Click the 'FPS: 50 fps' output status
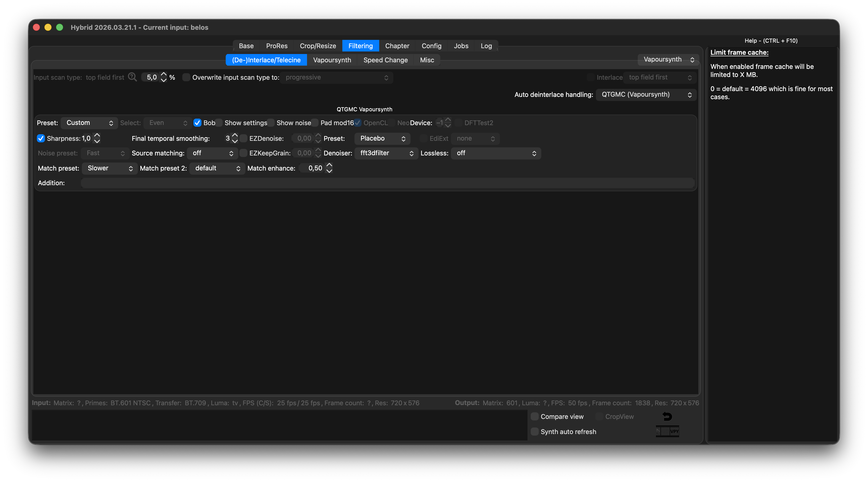868x482 pixels. pyautogui.click(x=569, y=403)
